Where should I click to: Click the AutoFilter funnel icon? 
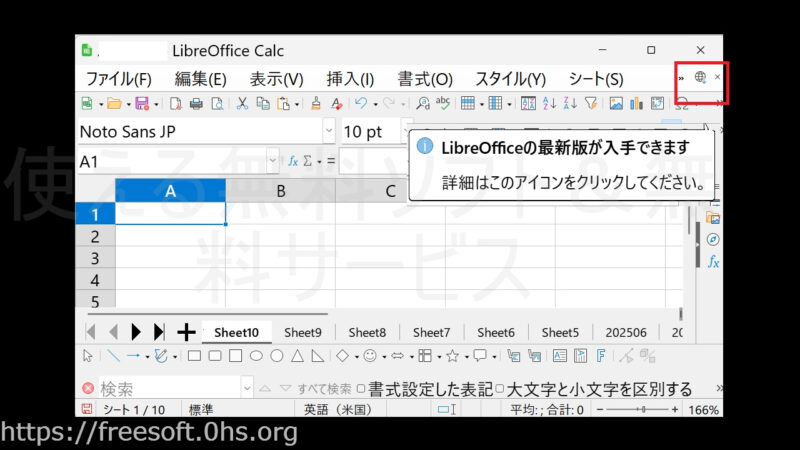(590, 103)
